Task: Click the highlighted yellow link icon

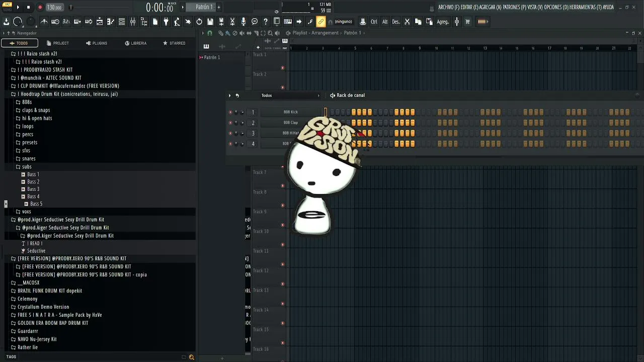Action: point(321,22)
